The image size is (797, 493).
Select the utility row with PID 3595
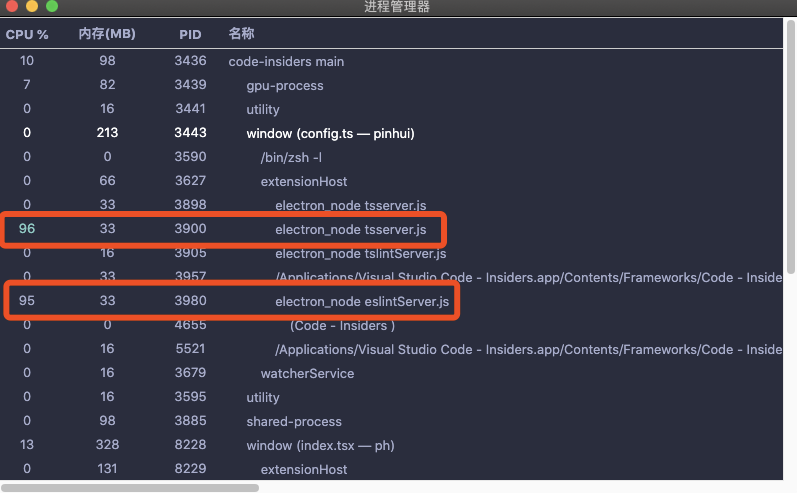(391, 397)
